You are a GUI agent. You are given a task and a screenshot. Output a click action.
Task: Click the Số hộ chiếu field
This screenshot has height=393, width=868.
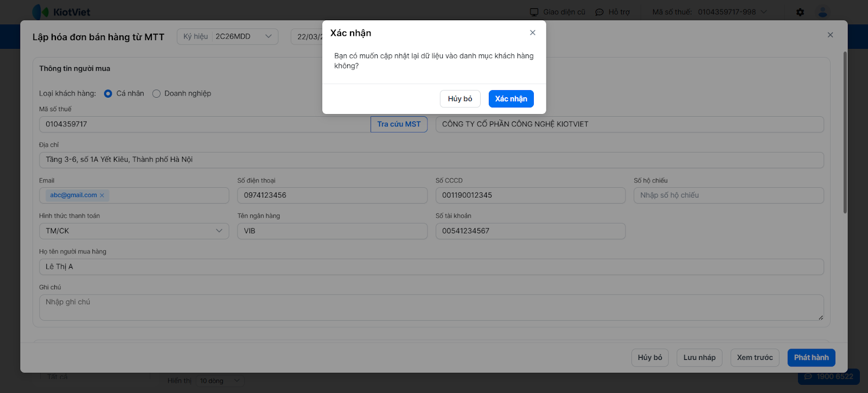pyautogui.click(x=729, y=195)
